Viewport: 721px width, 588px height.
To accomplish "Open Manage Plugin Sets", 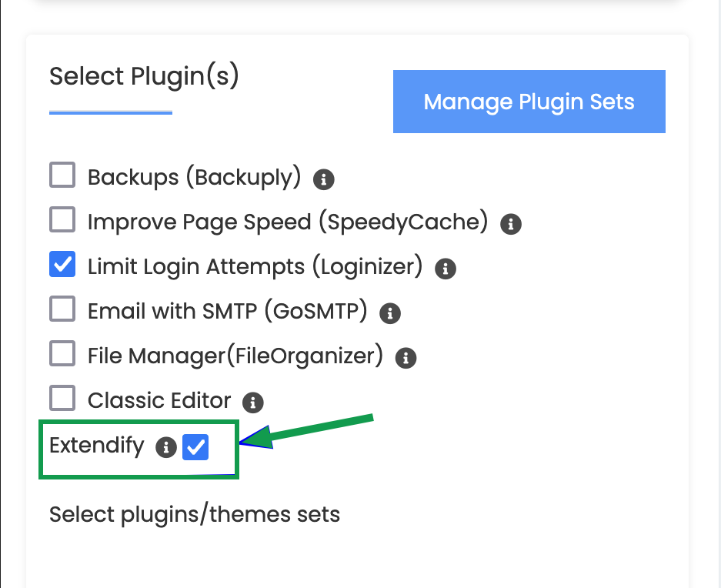I will click(x=529, y=102).
